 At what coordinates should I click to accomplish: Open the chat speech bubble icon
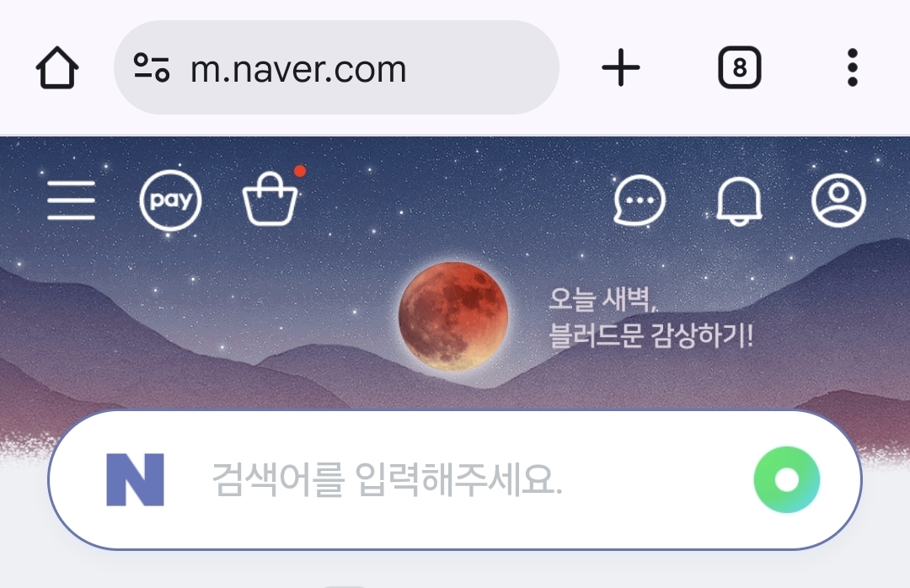(640, 200)
